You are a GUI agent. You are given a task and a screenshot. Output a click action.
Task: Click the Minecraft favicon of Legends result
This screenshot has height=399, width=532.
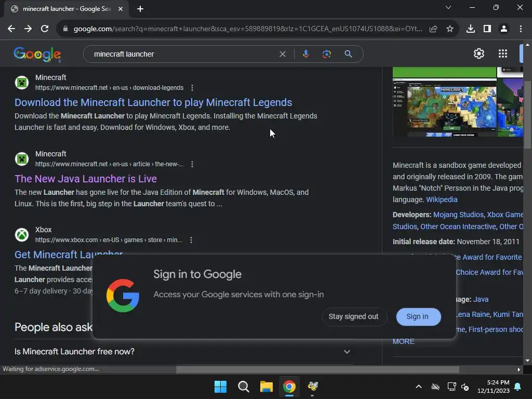click(22, 83)
